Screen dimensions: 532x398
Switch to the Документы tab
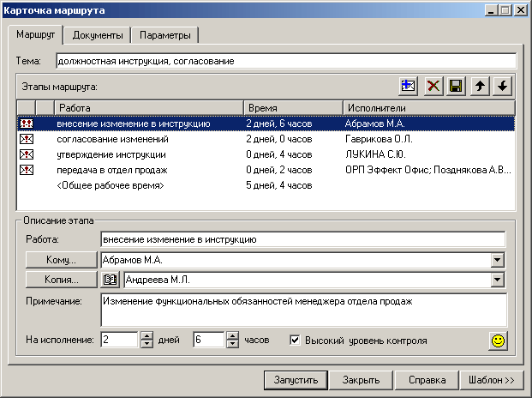[96, 35]
